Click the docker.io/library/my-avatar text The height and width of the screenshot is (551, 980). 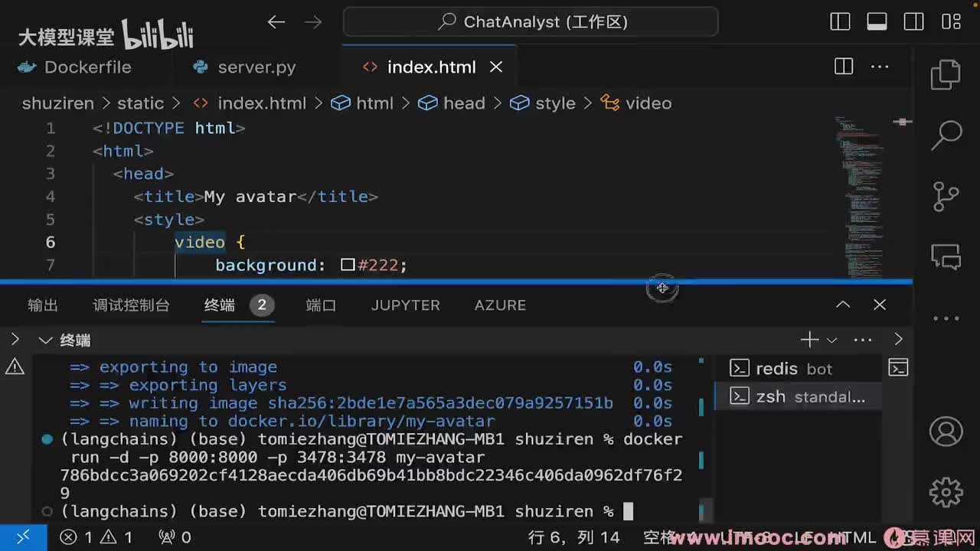tap(361, 422)
